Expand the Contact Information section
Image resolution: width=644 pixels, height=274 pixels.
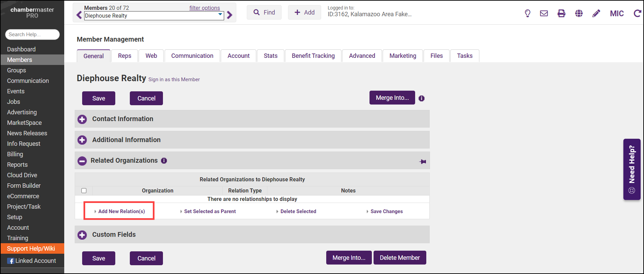82,119
